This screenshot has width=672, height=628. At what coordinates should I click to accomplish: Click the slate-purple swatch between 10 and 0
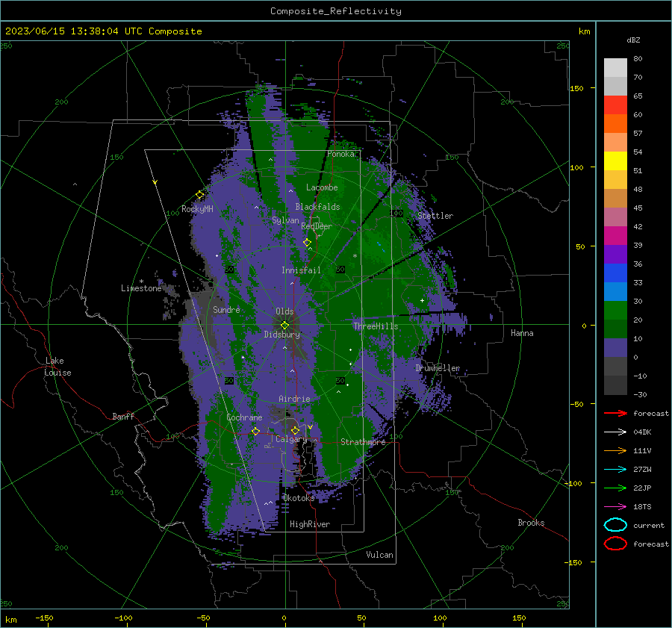pos(615,348)
